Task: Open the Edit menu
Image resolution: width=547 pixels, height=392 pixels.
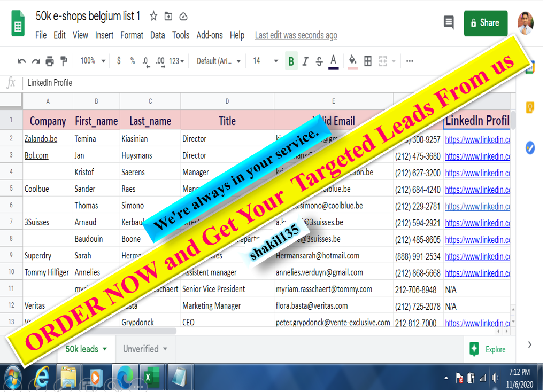Action: click(x=59, y=35)
